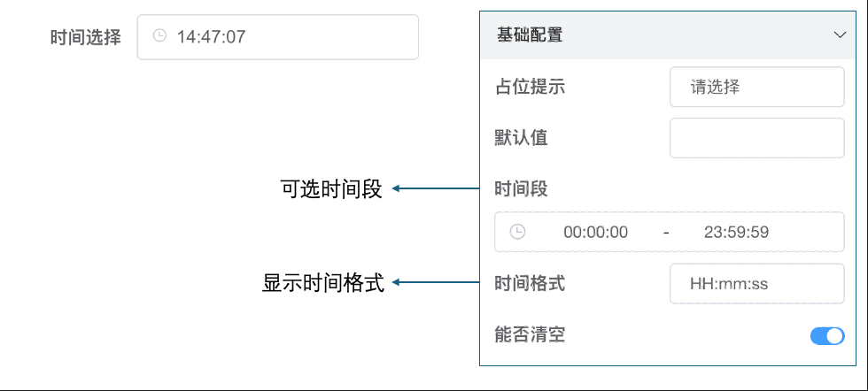Click the 可选时间段 annotation text
Screen dimensions: 868x391
(x=330, y=188)
